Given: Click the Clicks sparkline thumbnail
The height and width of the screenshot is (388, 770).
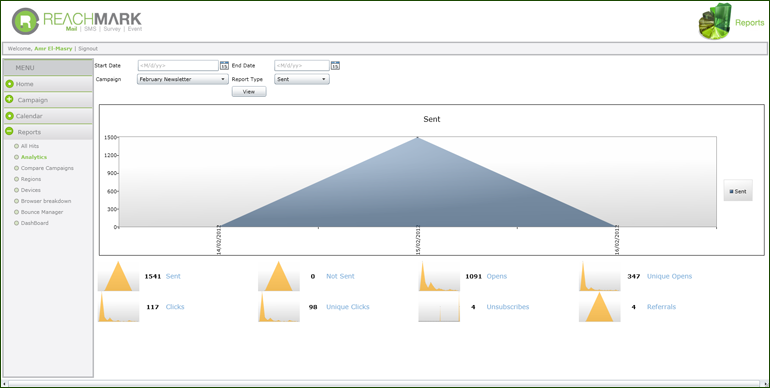Looking at the screenshot, I should 118,307.
